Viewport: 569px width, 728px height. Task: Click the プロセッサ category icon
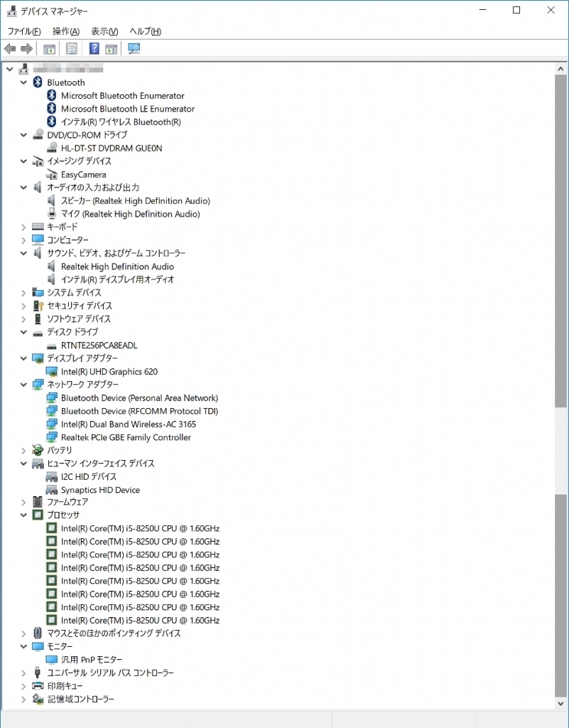[38, 515]
